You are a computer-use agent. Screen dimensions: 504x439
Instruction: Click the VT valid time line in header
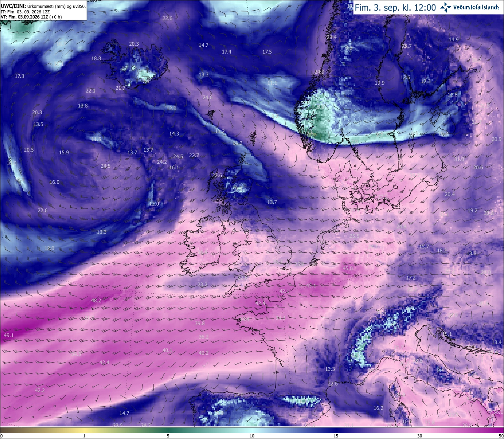(31, 17)
